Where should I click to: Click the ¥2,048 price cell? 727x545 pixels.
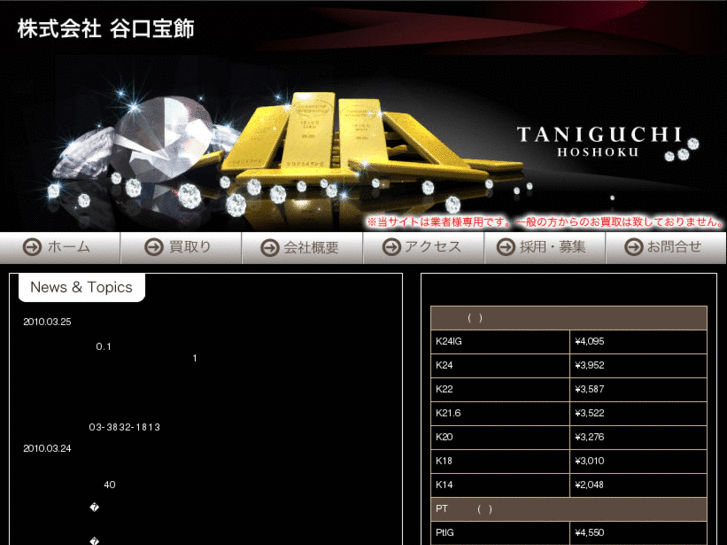(638, 485)
